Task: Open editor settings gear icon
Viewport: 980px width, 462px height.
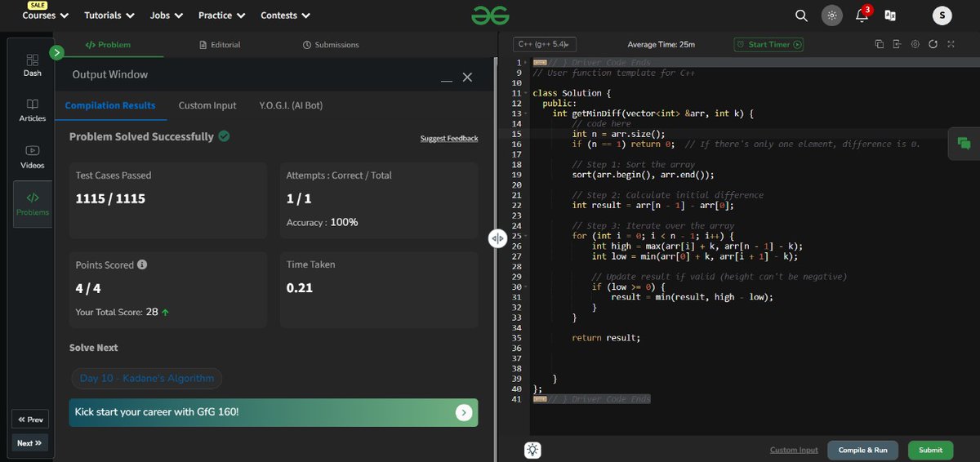Action: point(915,44)
